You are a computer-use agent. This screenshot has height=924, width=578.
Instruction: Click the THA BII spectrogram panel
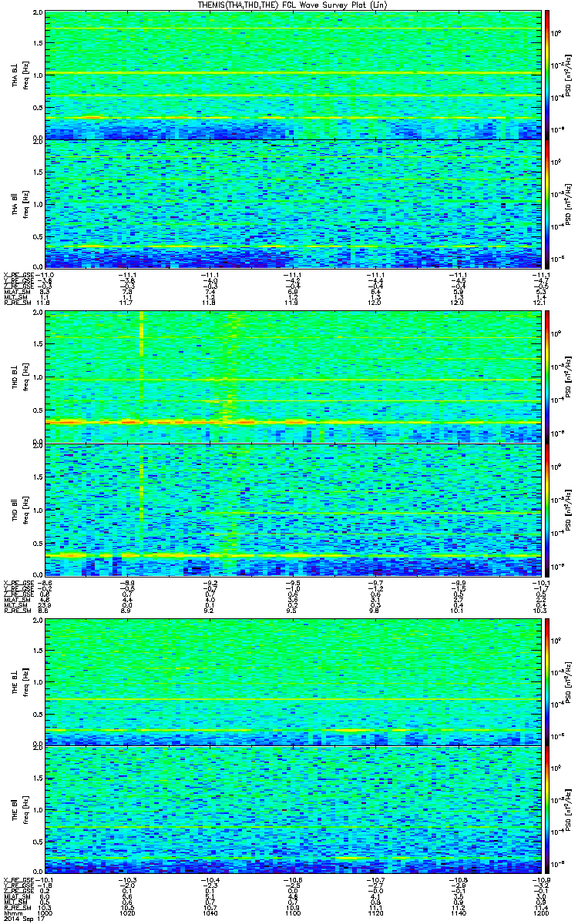coord(292,204)
